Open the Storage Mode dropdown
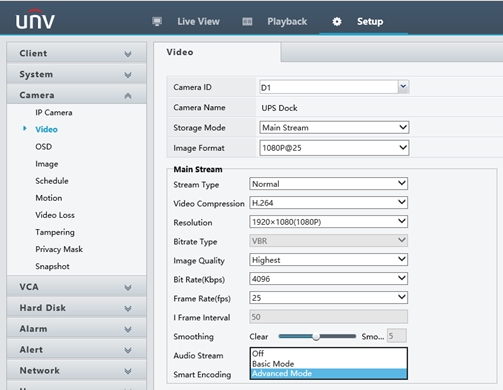Viewport: 503px width, 390px height. pos(334,128)
